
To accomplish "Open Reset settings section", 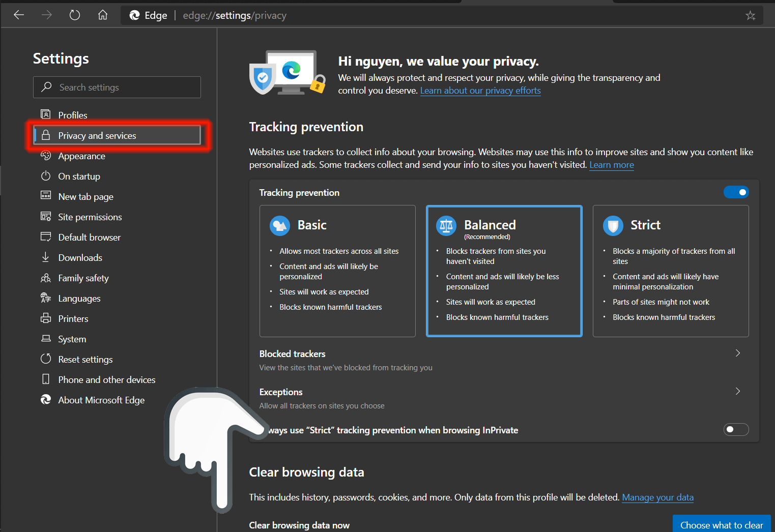I will coord(117,359).
